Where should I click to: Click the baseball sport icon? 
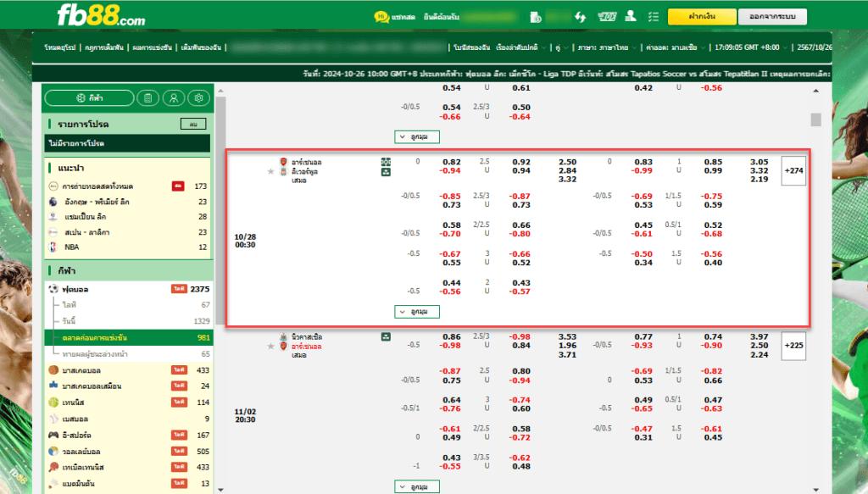point(53,419)
